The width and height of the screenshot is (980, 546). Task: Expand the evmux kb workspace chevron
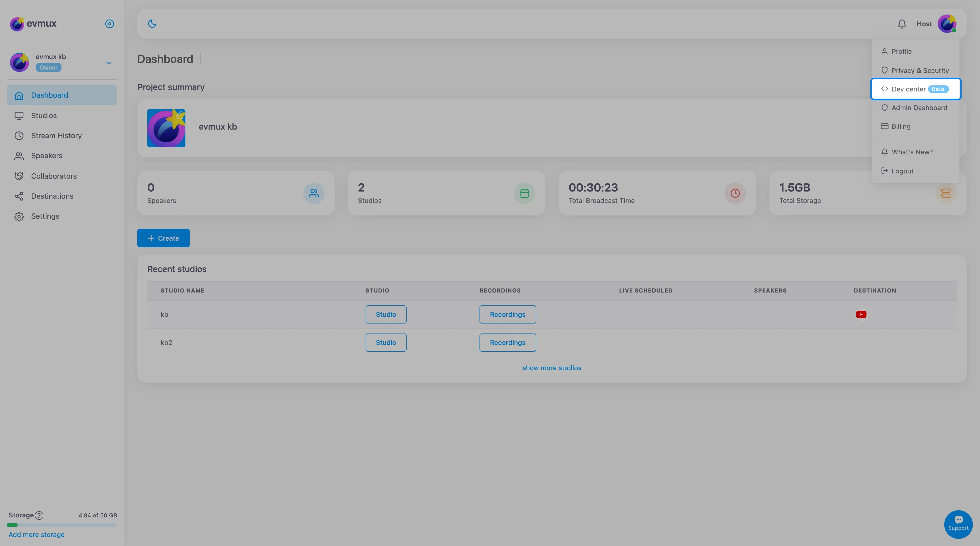108,63
